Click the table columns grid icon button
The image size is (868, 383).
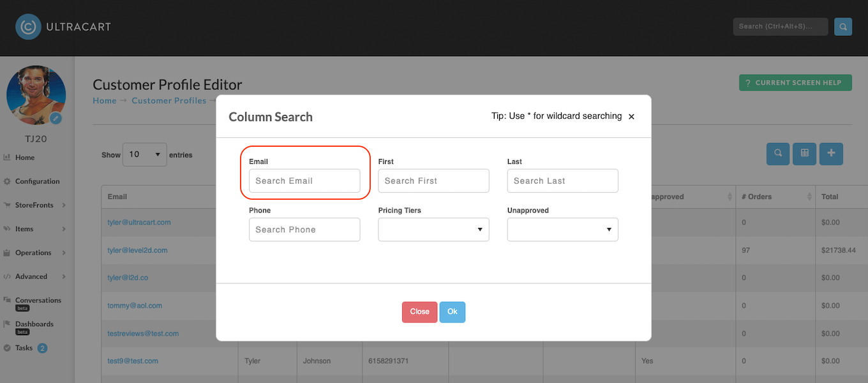tap(804, 153)
